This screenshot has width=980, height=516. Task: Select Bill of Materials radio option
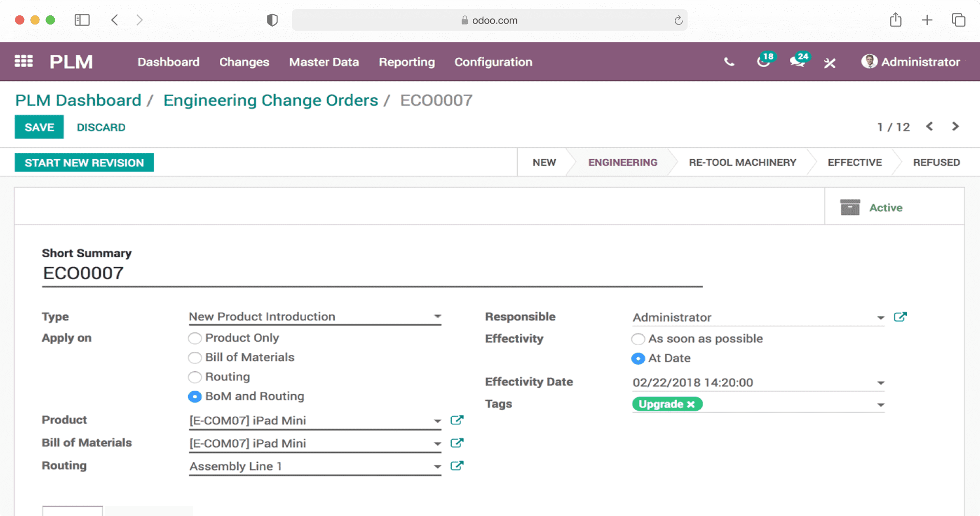coord(195,358)
